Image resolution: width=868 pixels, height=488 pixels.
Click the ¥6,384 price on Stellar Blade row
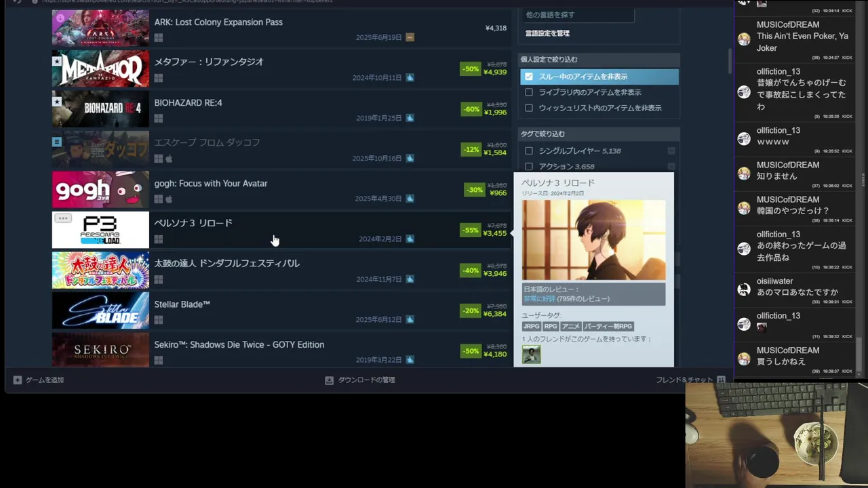pyautogui.click(x=495, y=314)
